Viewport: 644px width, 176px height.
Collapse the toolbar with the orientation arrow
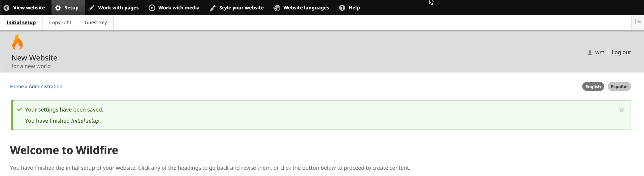pyautogui.click(x=638, y=22)
